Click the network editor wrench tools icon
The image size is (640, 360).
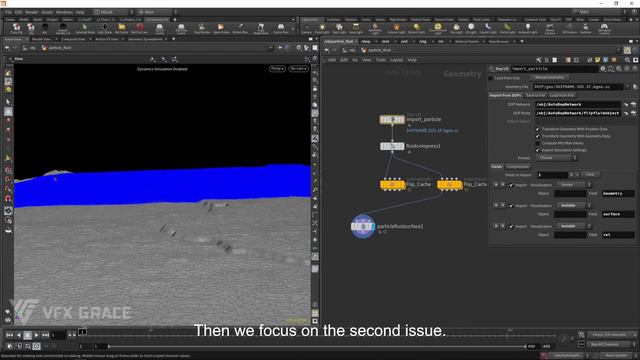(x=538, y=60)
